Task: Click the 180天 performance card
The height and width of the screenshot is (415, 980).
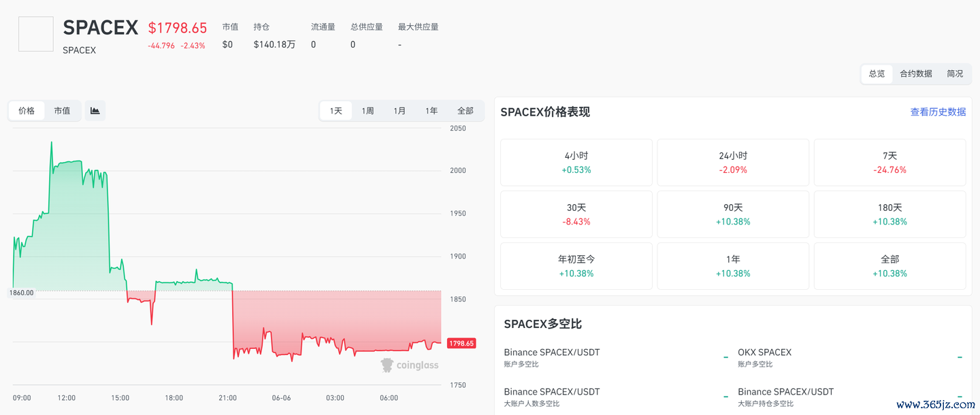Action: [x=890, y=214]
